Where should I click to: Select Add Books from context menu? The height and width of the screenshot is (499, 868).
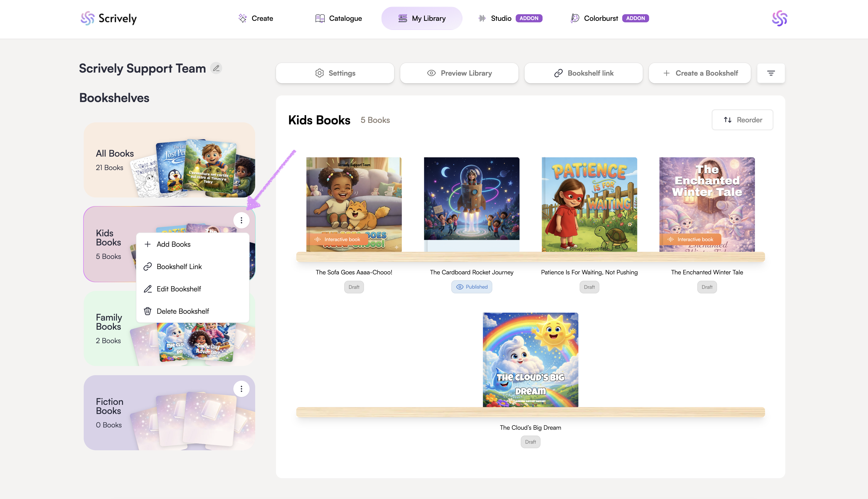pos(173,244)
